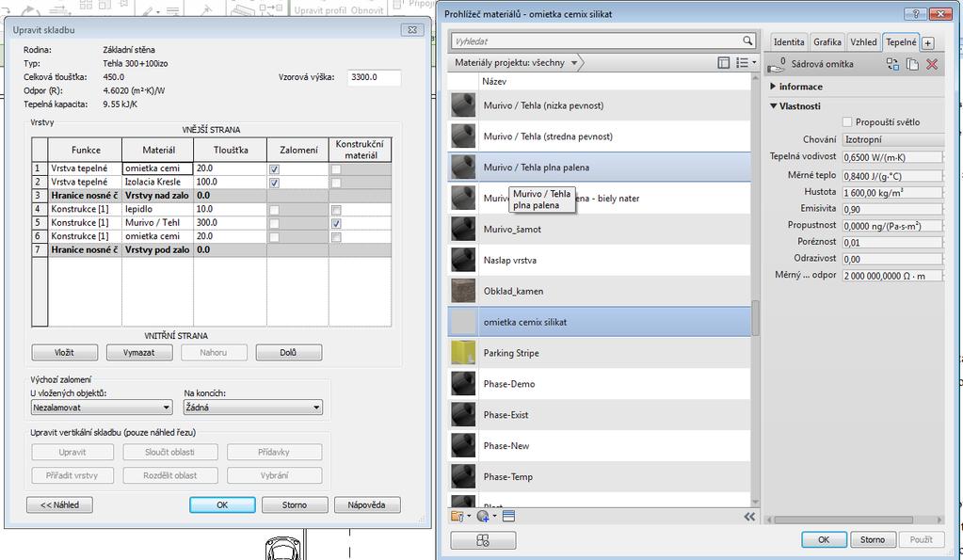The image size is (963, 560).
Task: Switch to the Identita tab
Action: tap(789, 41)
